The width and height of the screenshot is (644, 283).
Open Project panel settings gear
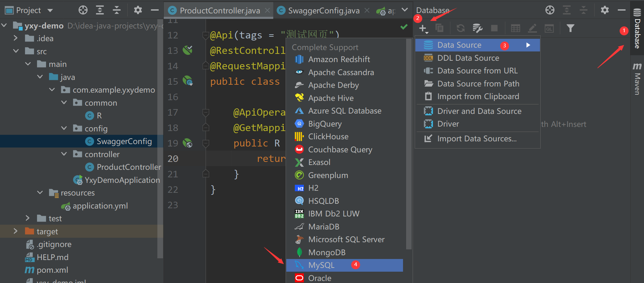(x=138, y=10)
